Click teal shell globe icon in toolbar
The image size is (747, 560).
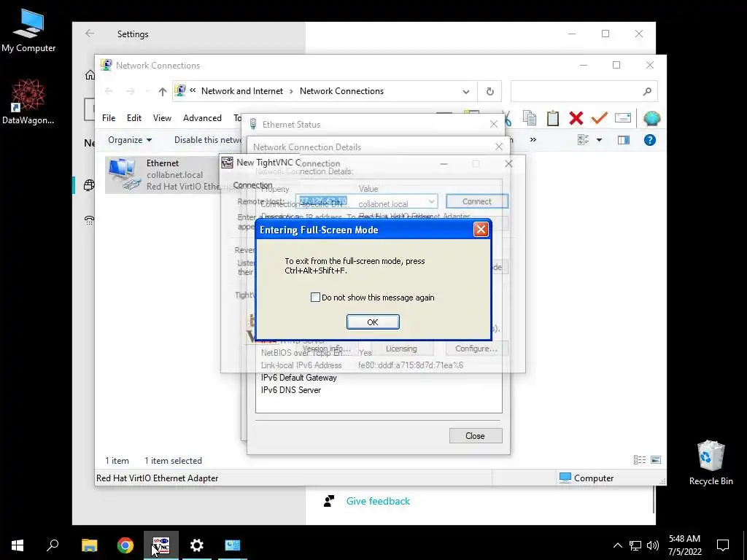[651, 118]
